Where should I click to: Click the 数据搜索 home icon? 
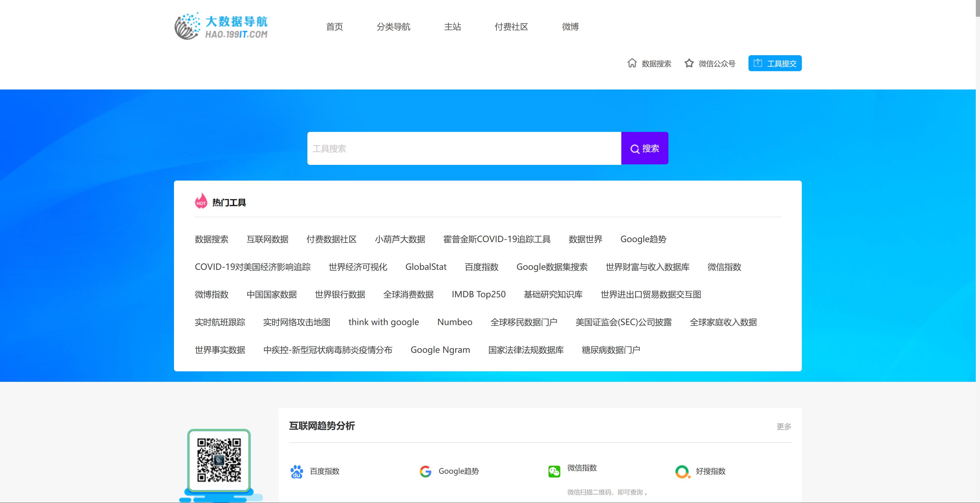click(x=632, y=63)
